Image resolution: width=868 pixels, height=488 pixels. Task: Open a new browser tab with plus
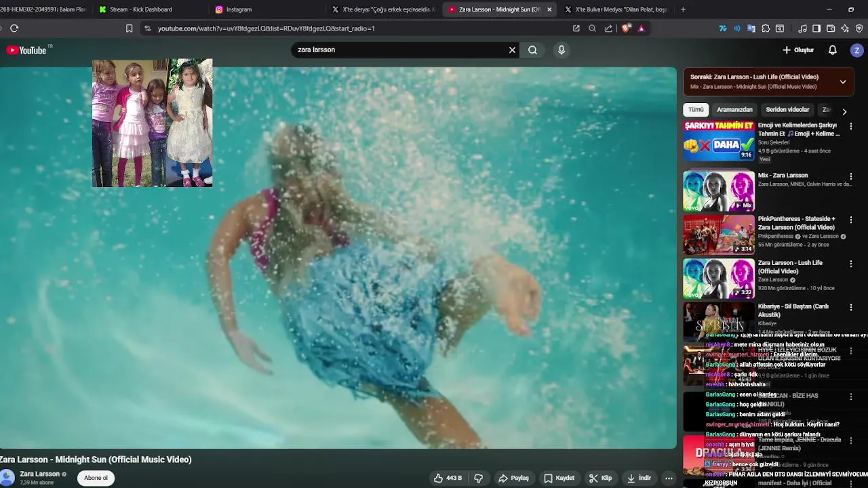point(683,9)
